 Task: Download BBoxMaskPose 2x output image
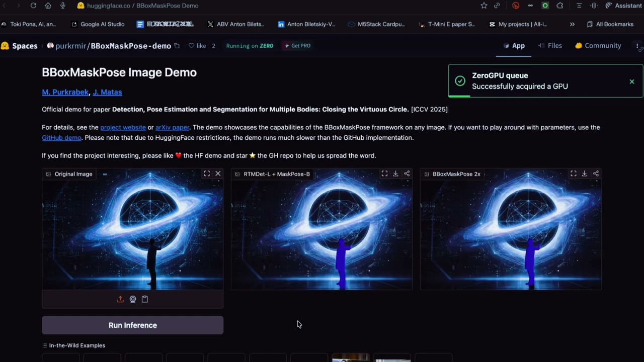tap(584, 173)
